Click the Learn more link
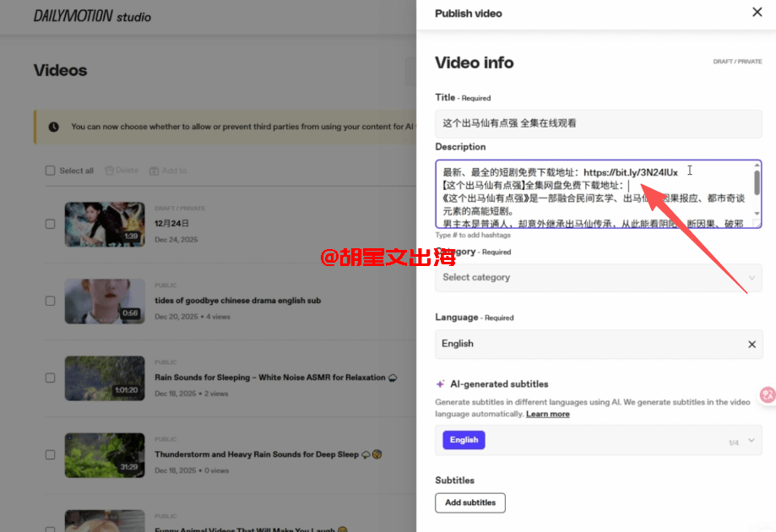776x532 pixels. (x=547, y=414)
